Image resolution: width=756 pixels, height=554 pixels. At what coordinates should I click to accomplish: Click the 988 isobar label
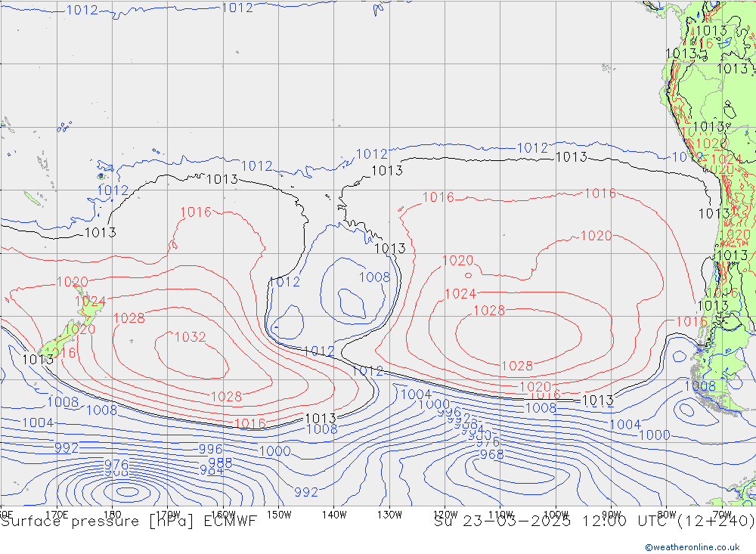pos(220,463)
